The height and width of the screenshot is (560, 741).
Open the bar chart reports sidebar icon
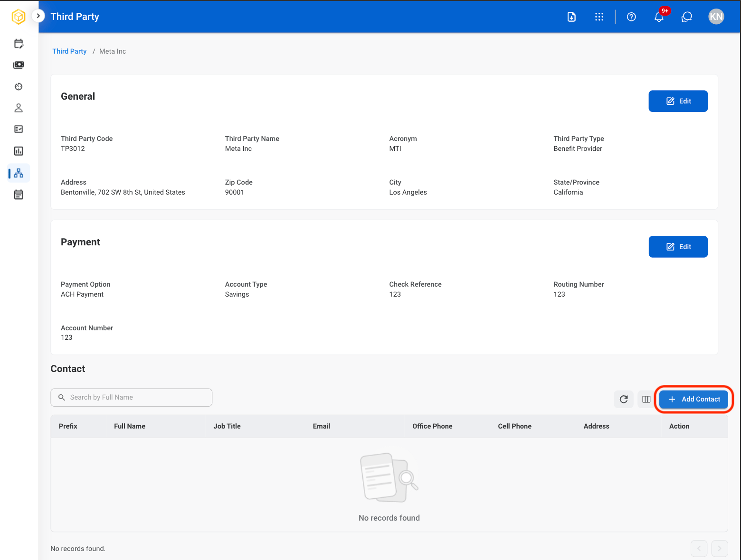pyautogui.click(x=19, y=151)
